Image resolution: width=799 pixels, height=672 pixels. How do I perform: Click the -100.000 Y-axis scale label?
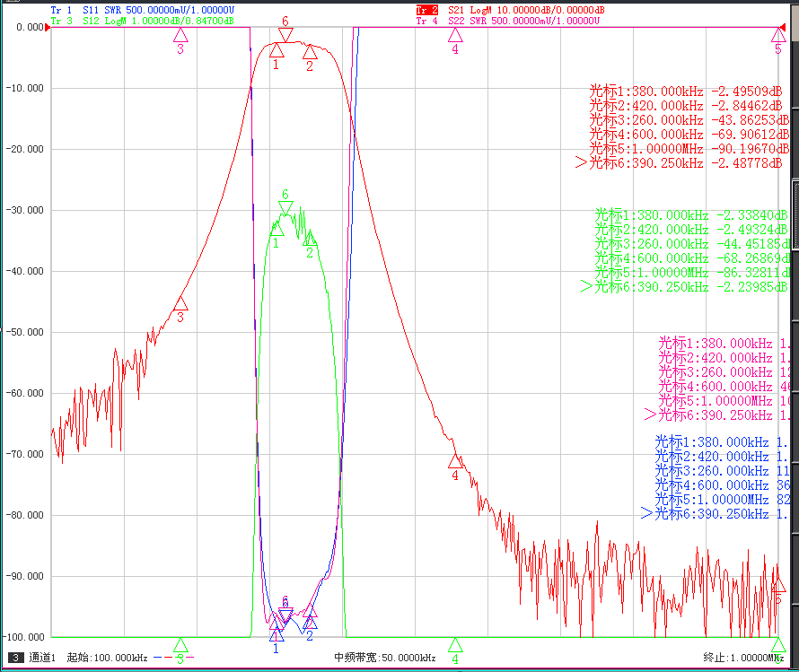(x=24, y=637)
